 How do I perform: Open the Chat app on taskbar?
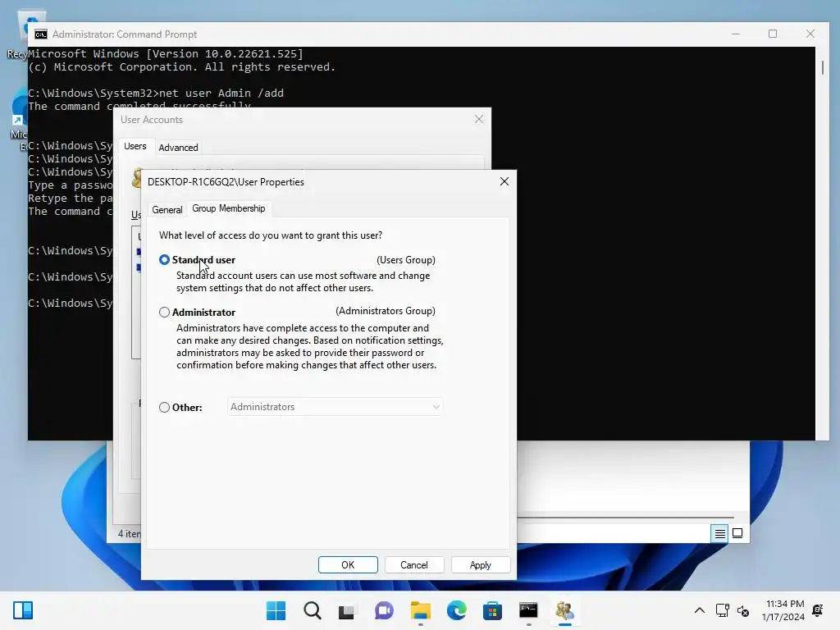[x=384, y=610]
